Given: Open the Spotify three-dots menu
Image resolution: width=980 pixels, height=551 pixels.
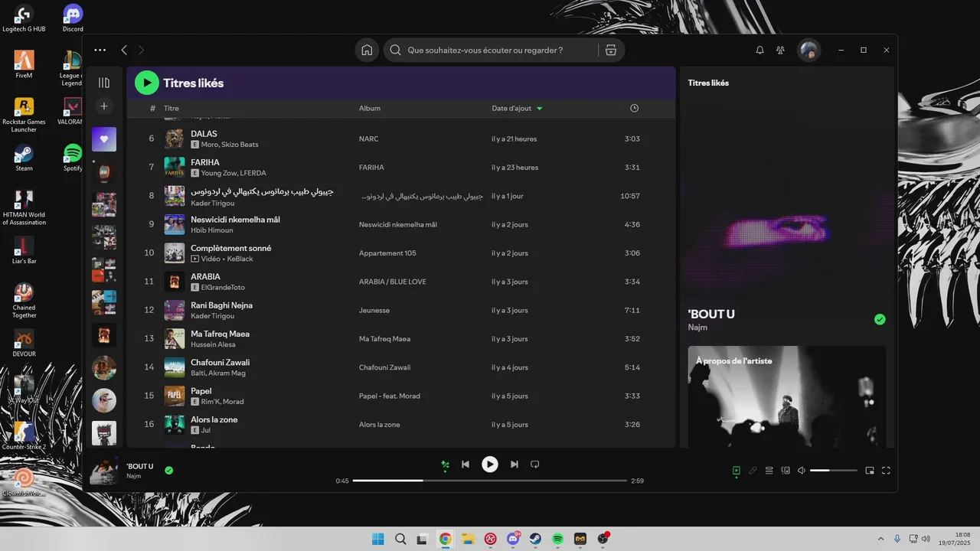Looking at the screenshot, I should pos(100,50).
